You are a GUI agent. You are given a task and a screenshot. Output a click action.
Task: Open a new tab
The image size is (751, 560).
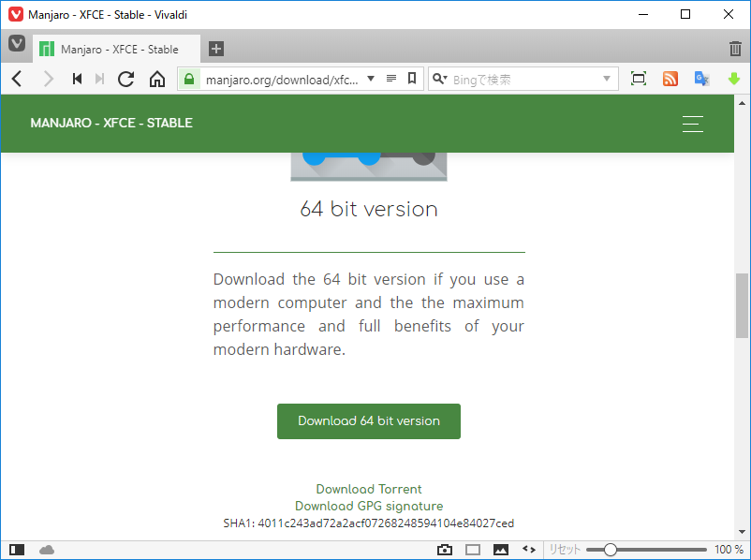(x=216, y=49)
